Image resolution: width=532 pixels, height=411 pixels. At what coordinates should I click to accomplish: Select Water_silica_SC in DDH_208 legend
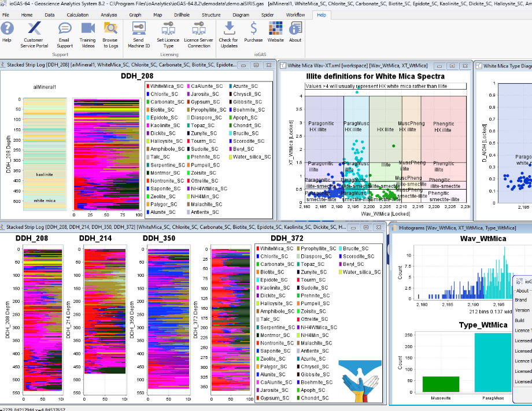[x=250, y=157]
